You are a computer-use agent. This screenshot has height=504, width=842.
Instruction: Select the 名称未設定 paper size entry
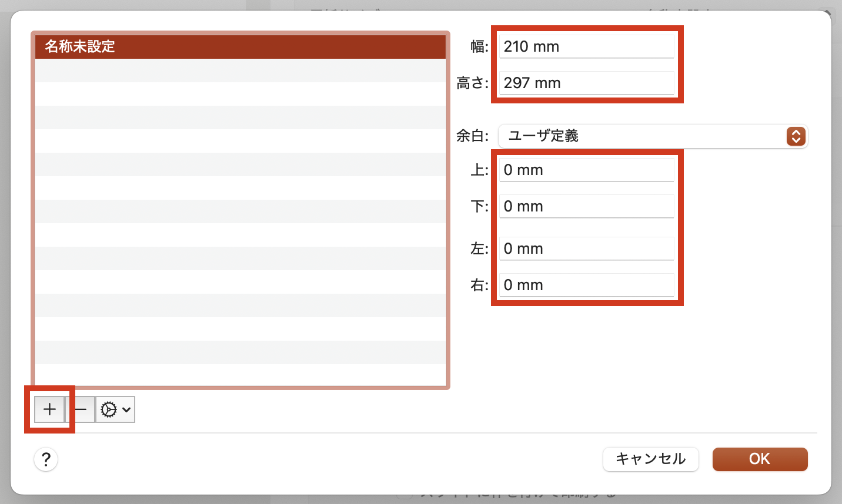[x=240, y=46]
